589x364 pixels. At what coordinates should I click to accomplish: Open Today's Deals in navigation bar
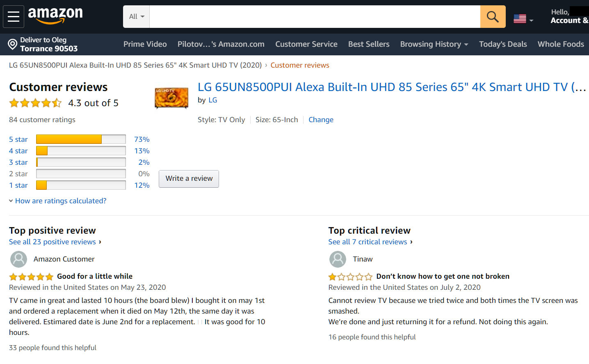[x=503, y=44]
